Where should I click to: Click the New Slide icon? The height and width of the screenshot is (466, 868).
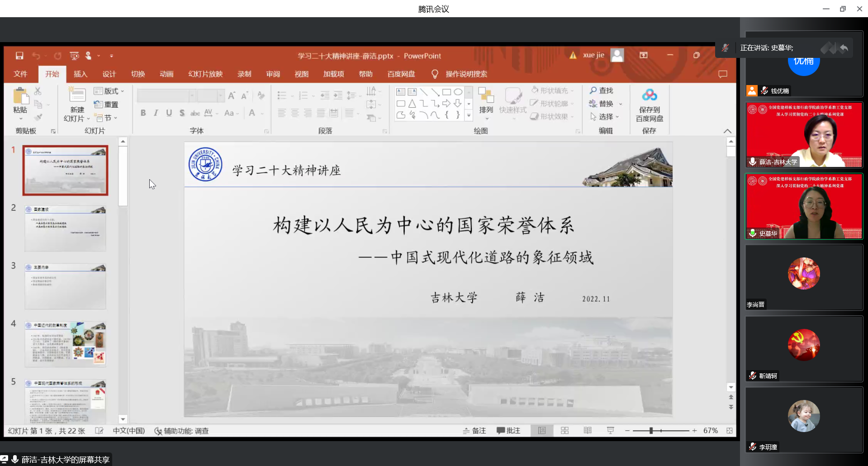[77, 95]
